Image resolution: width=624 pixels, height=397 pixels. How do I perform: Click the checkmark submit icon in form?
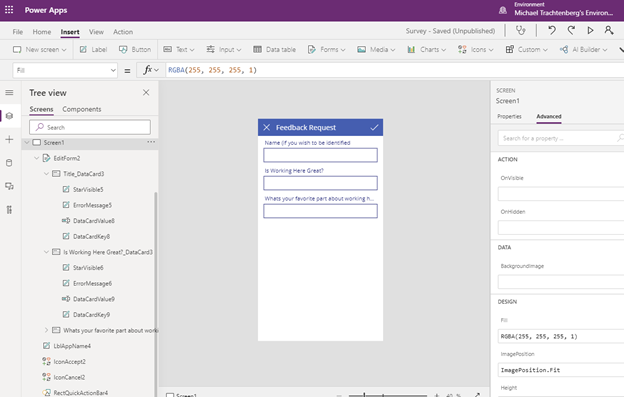(374, 127)
